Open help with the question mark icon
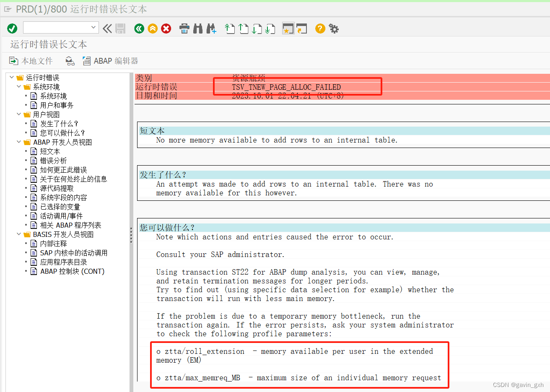The height and width of the screenshot is (392, 550). 320,29
